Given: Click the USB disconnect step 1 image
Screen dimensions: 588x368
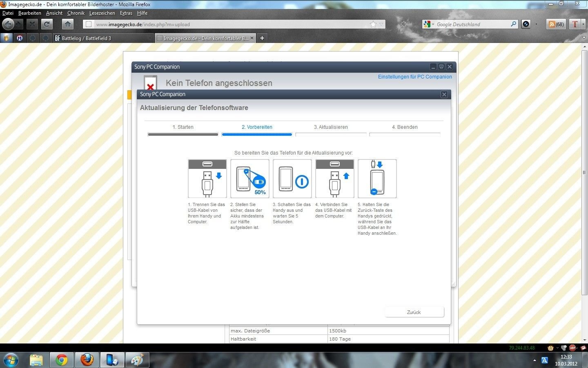Looking at the screenshot, I should pyautogui.click(x=207, y=179).
